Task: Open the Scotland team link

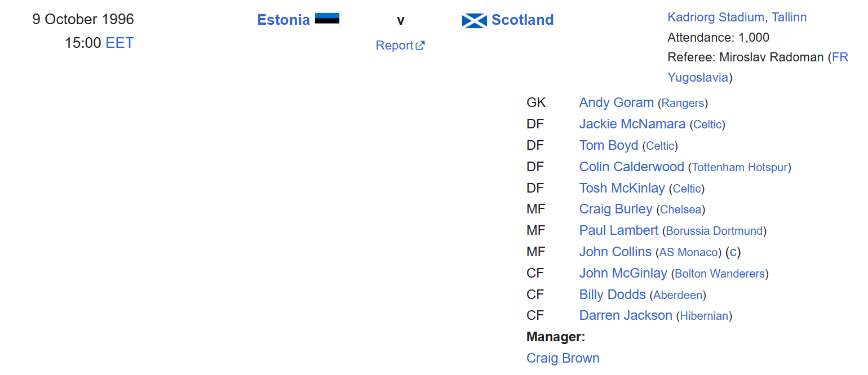Action: coord(522,20)
